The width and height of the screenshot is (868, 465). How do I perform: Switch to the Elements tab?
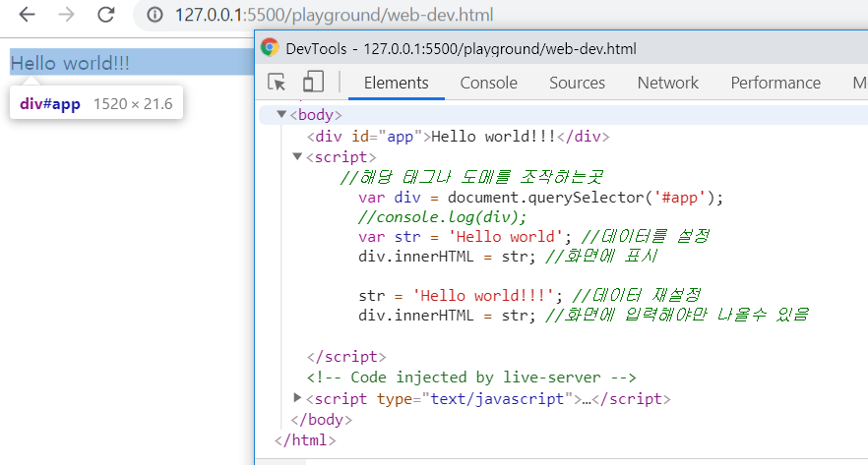pyautogui.click(x=397, y=83)
